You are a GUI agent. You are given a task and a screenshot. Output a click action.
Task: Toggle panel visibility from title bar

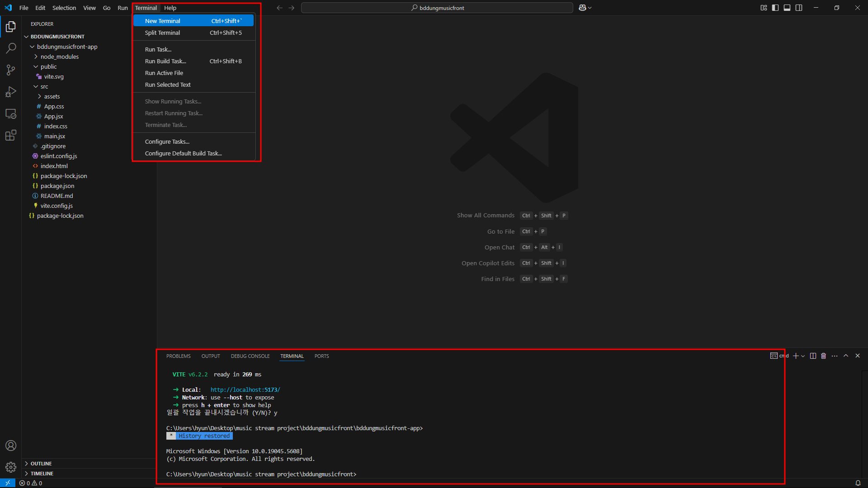787,8
